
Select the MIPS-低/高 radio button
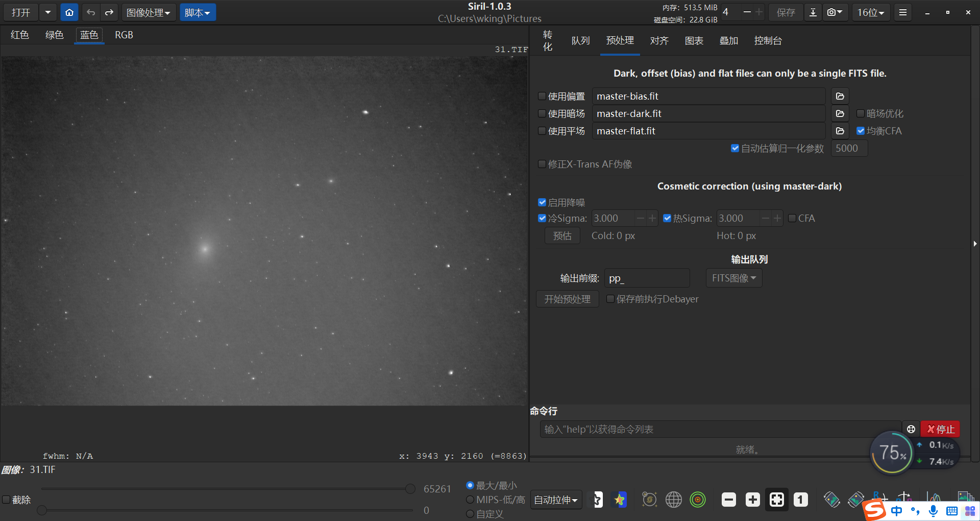click(x=470, y=500)
